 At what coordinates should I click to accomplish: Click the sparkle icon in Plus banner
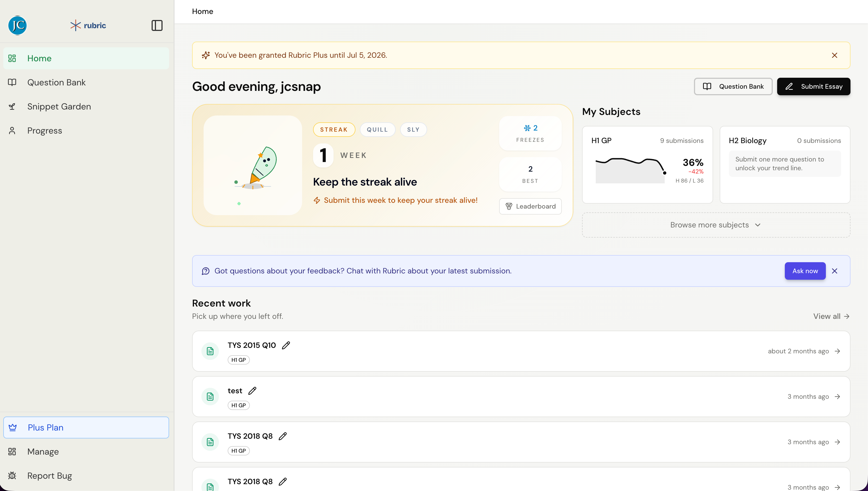(x=206, y=55)
